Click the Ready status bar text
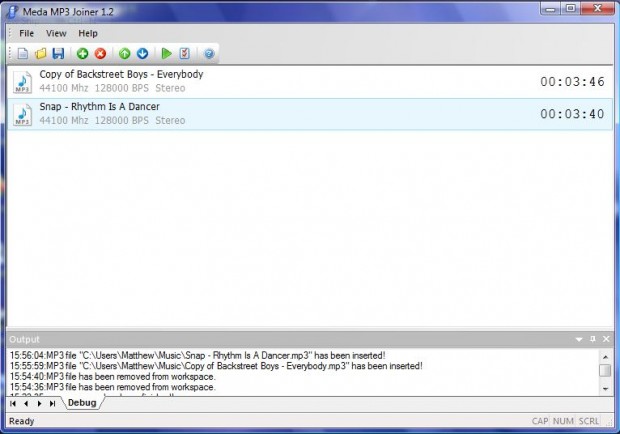620x434 pixels. (21, 421)
